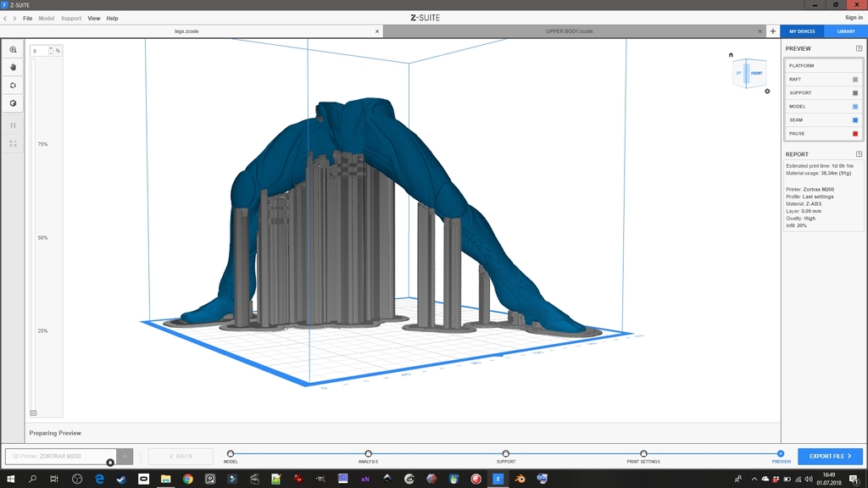Open the LIBRARY panel
The image size is (868, 488).
point(846,31)
